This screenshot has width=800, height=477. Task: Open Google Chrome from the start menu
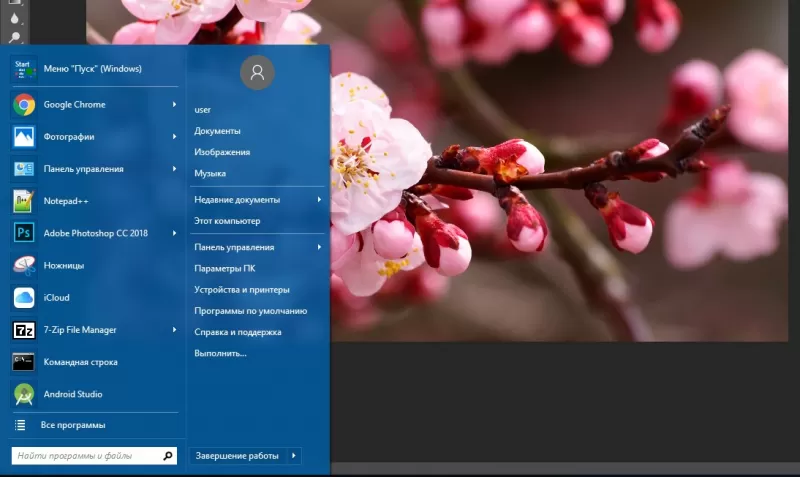pyautogui.click(x=74, y=105)
